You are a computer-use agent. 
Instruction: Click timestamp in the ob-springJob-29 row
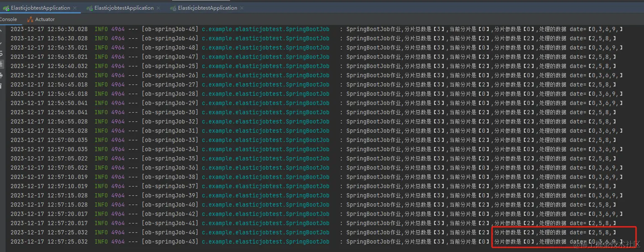(49, 103)
